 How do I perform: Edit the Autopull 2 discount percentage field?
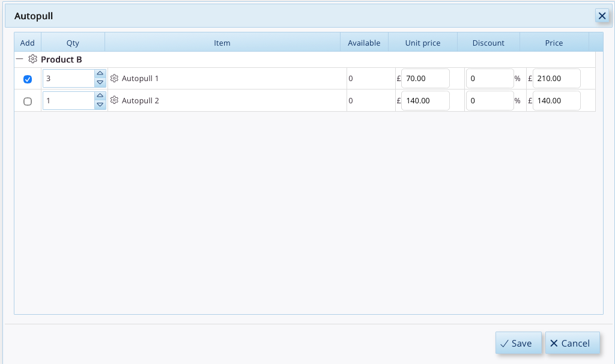(490, 101)
